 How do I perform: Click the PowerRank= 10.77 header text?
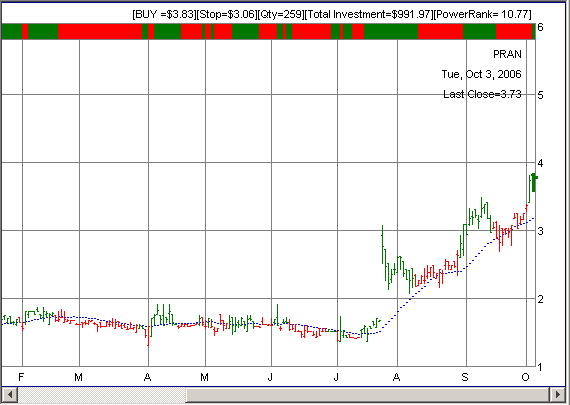tap(482, 14)
